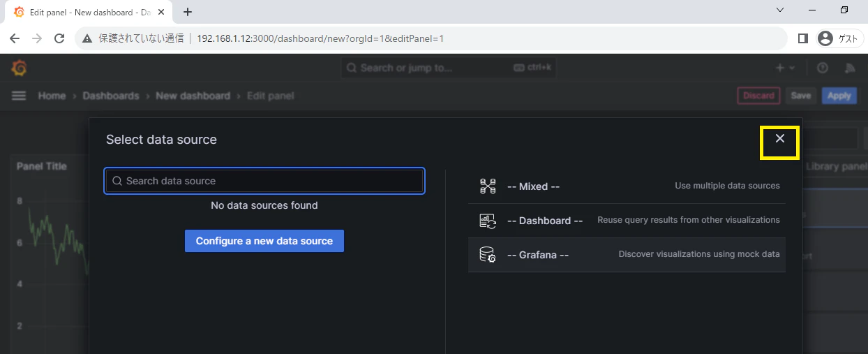Image resolution: width=868 pixels, height=354 pixels.
Task: Click the Mixed data source icon
Action: 488,186
